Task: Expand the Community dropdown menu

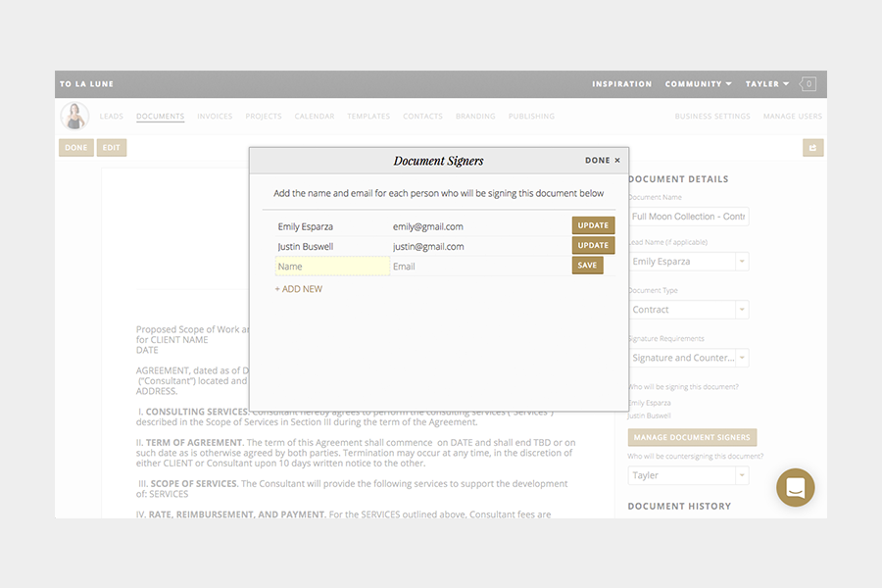Action: click(x=698, y=84)
